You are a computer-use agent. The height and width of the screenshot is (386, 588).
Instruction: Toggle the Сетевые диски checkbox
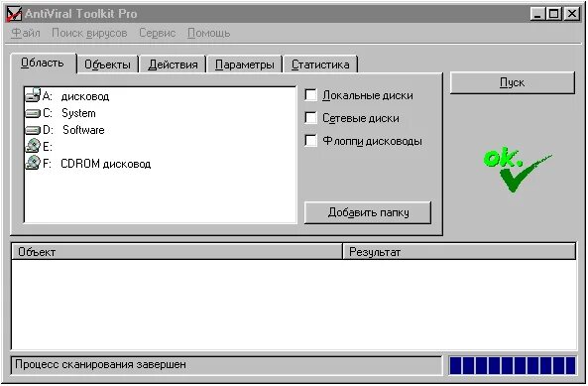click(311, 118)
